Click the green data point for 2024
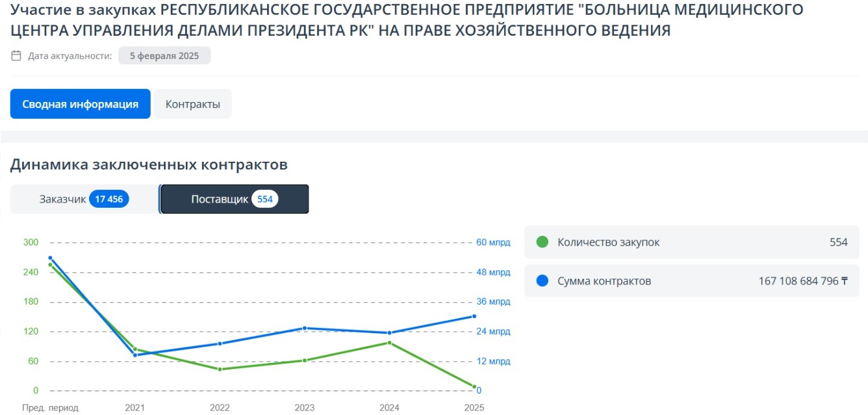The image size is (868, 415). tap(389, 342)
